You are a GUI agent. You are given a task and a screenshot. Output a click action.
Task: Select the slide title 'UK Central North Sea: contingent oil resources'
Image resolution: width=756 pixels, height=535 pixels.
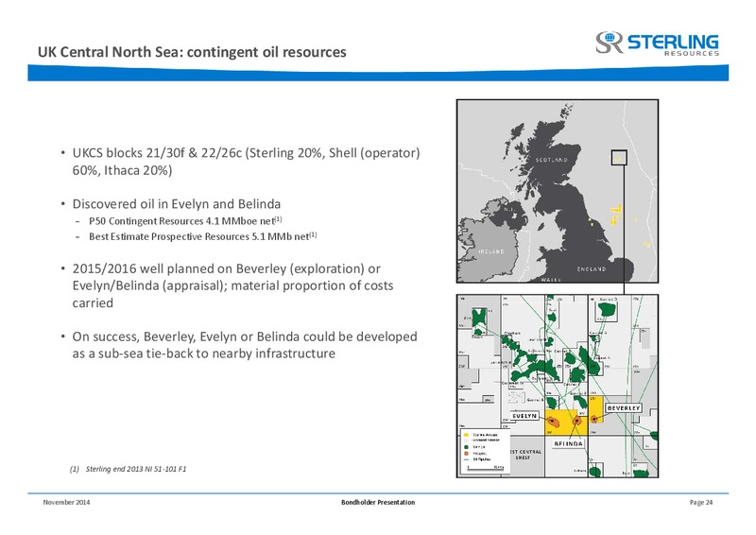pyautogui.click(x=192, y=52)
